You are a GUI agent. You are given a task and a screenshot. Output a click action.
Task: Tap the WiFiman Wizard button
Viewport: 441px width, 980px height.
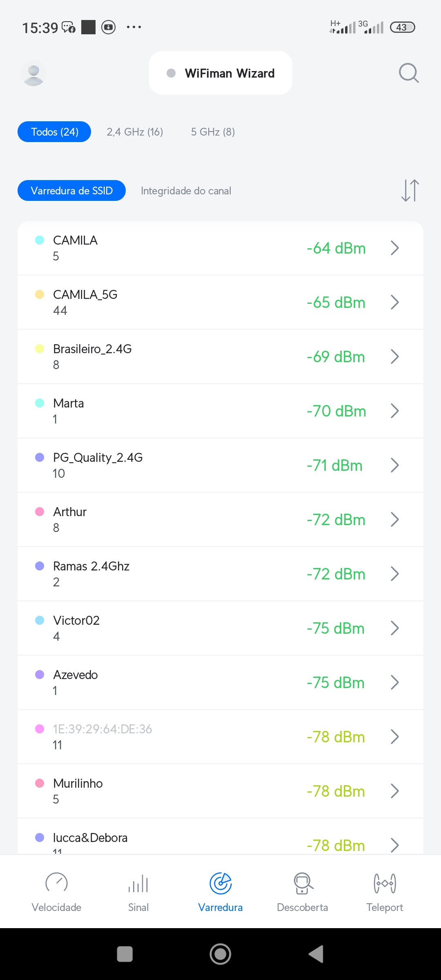coord(221,73)
